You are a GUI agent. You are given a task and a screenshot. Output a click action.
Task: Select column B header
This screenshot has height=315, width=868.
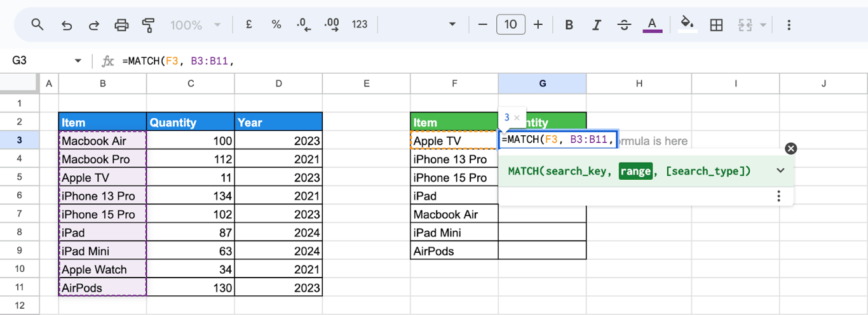click(x=102, y=83)
